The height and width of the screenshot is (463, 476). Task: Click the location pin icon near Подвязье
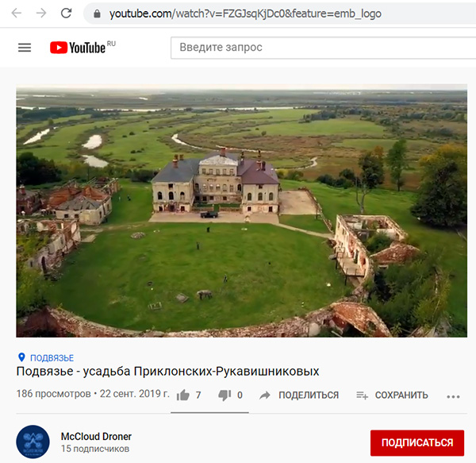click(21, 357)
